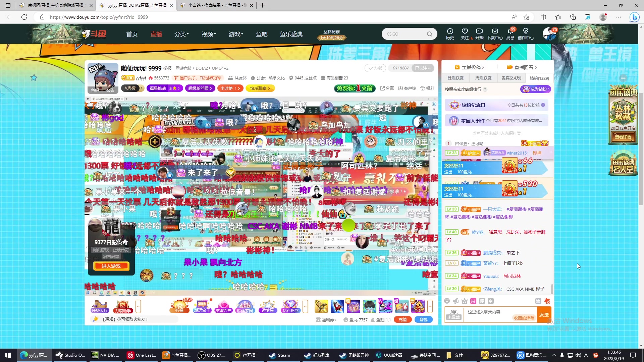The height and width of the screenshot is (362, 644).
Task: Open OBS in the Windows taskbar
Action: point(212,355)
